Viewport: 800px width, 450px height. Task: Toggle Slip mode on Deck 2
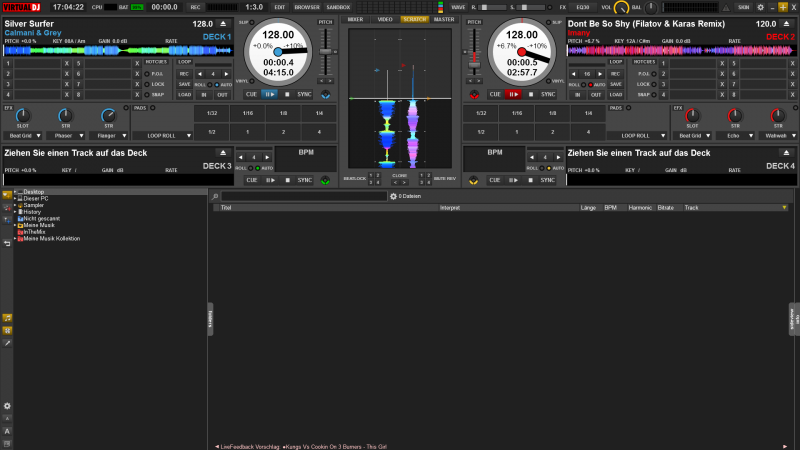click(x=548, y=22)
